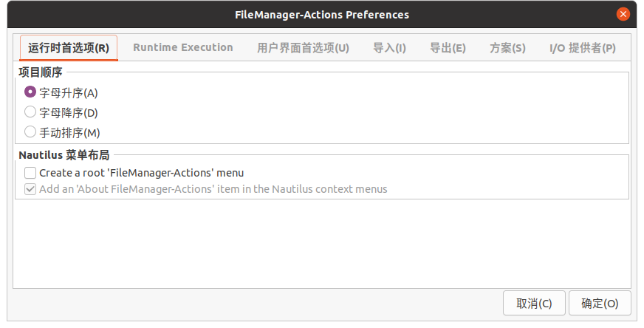Choose the 字母降序(D) sort option
Screen dimensions: 644x328
(30, 112)
